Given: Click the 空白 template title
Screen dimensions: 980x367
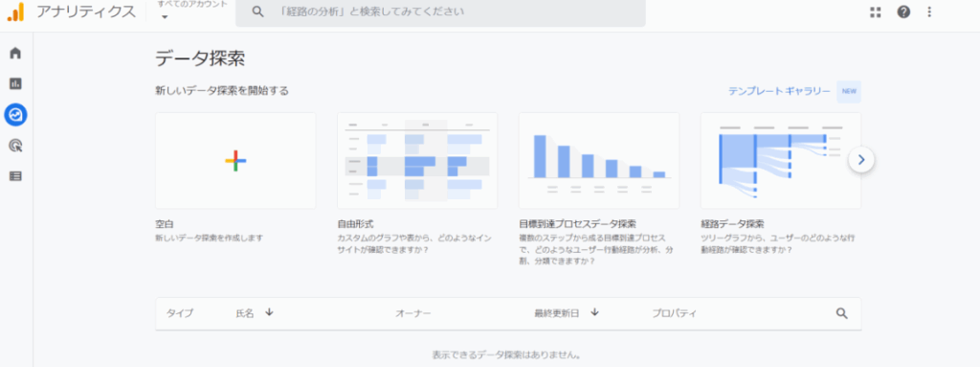Looking at the screenshot, I should click(165, 223).
